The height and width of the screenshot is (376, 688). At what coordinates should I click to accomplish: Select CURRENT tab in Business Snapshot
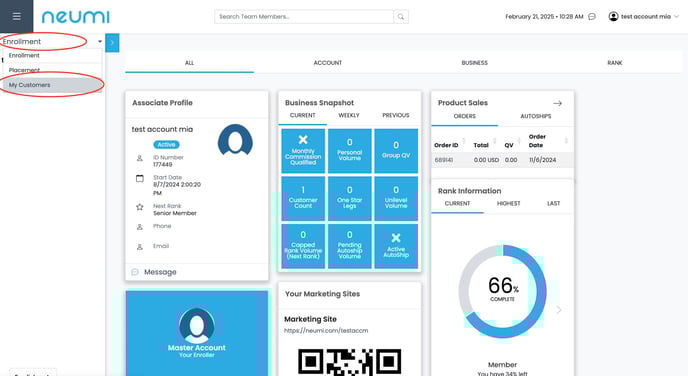[302, 115]
